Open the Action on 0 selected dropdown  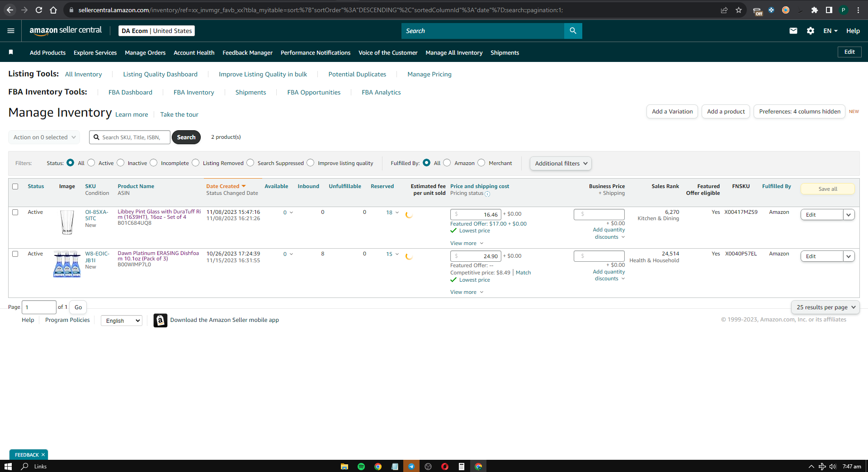(44, 137)
